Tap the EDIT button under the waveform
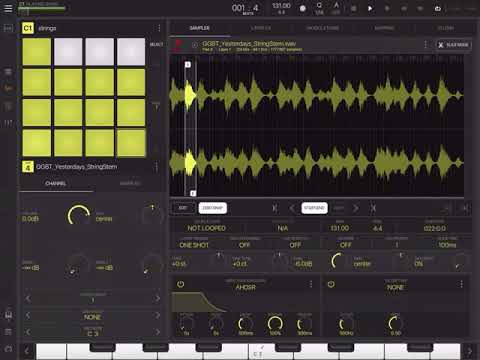 click(183, 208)
